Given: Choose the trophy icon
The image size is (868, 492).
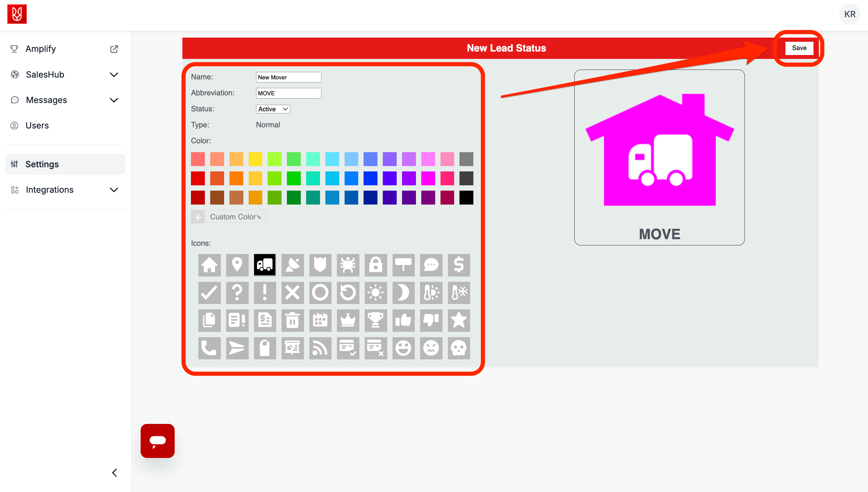Looking at the screenshot, I should (x=375, y=320).
